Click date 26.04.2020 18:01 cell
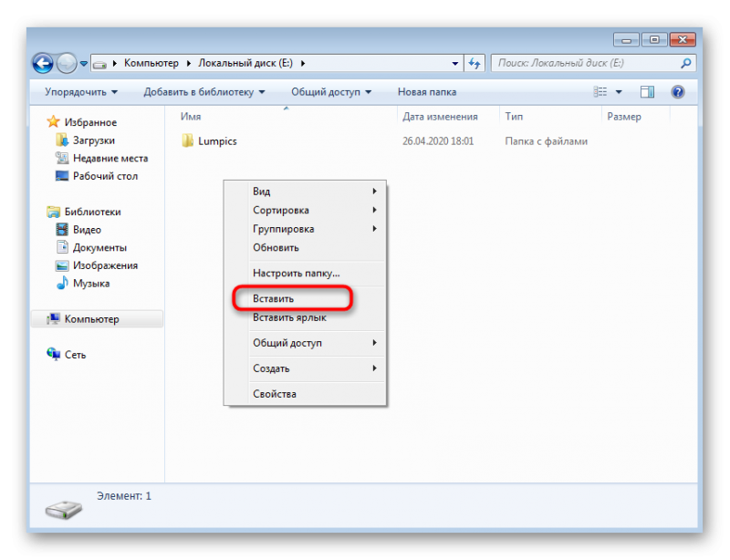 pyautogui.click(x=438, y=141)
